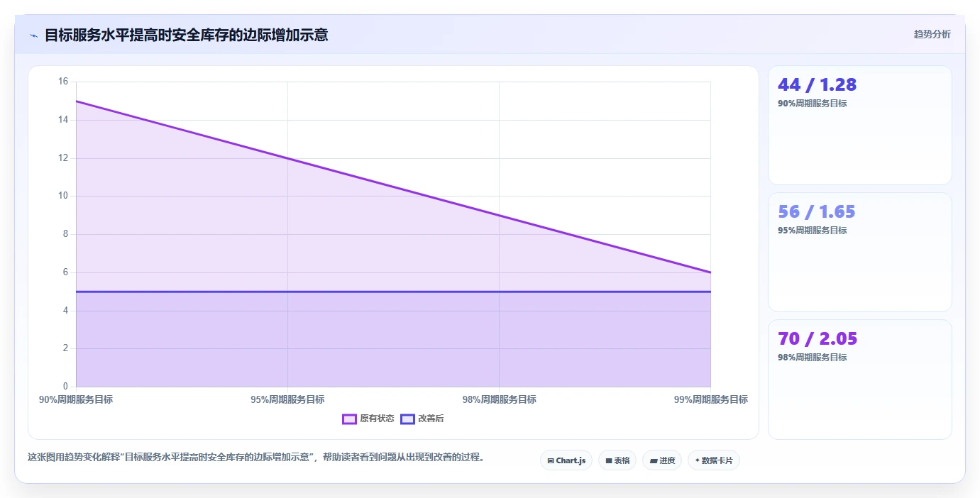Toggle the 原有状态 legend item
980x498 pixels.
coord(368,419)
